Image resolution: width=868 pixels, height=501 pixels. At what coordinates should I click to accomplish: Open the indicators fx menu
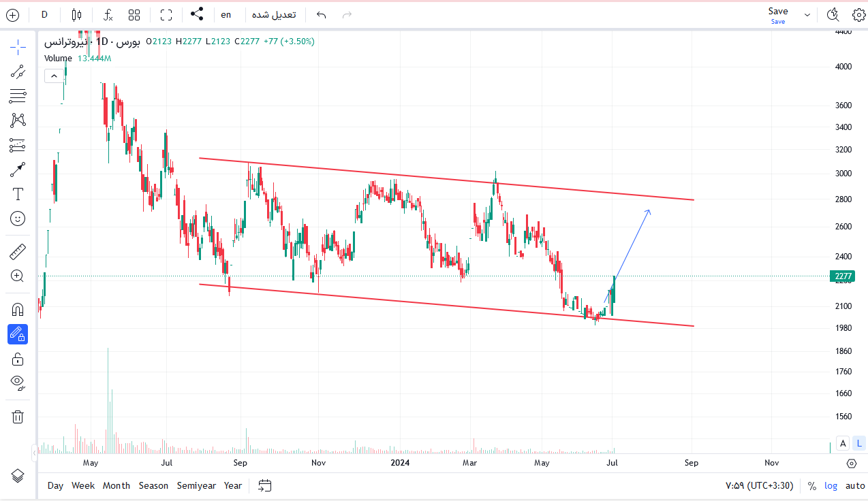(x=108, y=15)
